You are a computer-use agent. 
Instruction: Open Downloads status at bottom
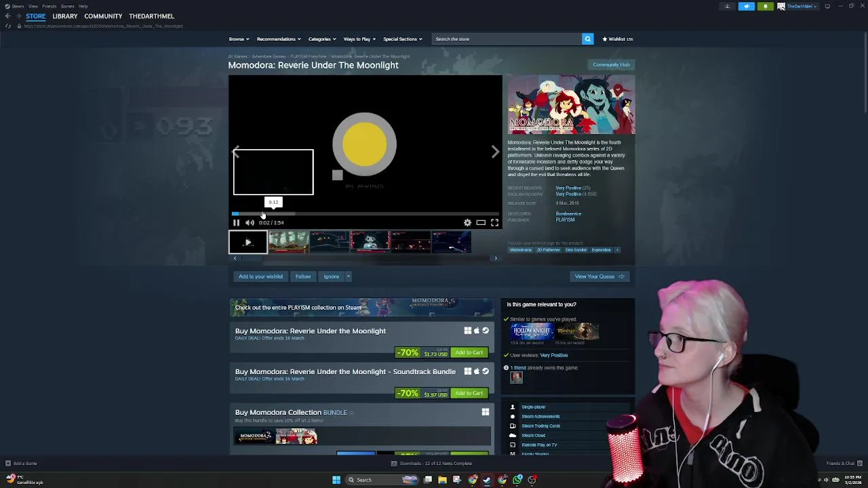[x=432, y=464]
